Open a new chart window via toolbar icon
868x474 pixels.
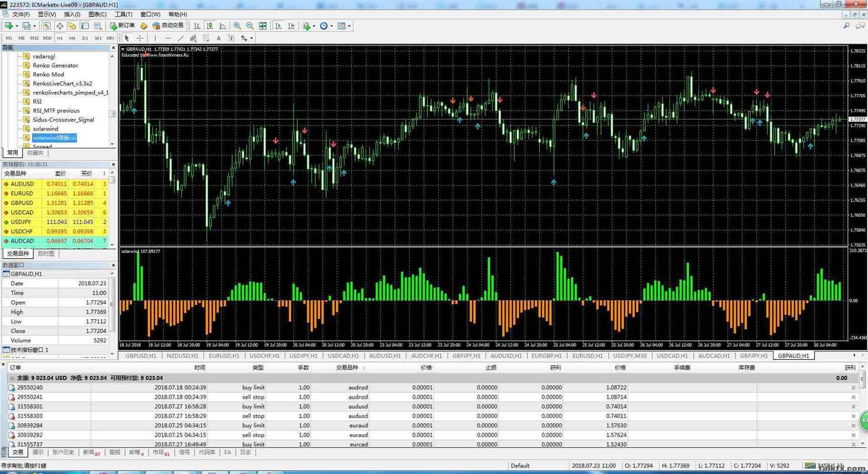[x=8, y=26]
